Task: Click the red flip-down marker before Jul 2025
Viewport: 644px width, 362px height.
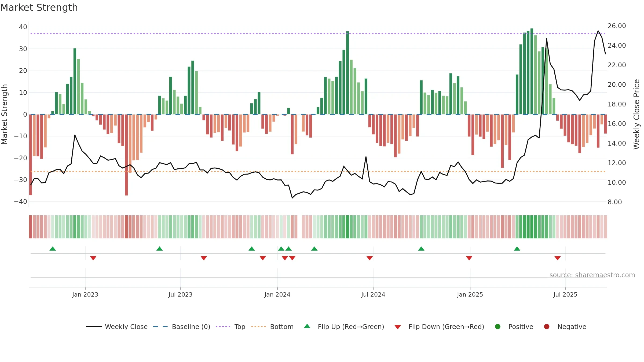Action: (x=558, y=258)
